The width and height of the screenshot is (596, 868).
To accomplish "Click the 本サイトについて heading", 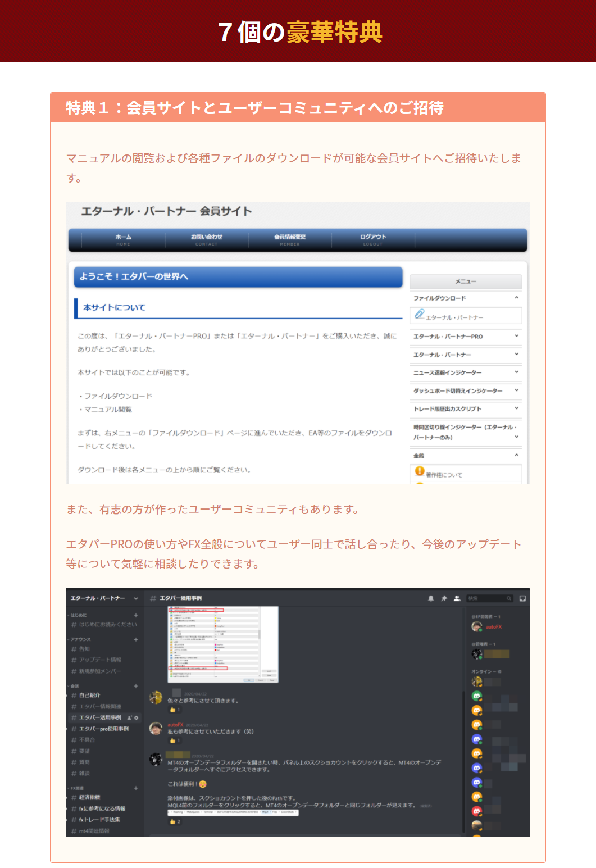I will coord(114,307).
